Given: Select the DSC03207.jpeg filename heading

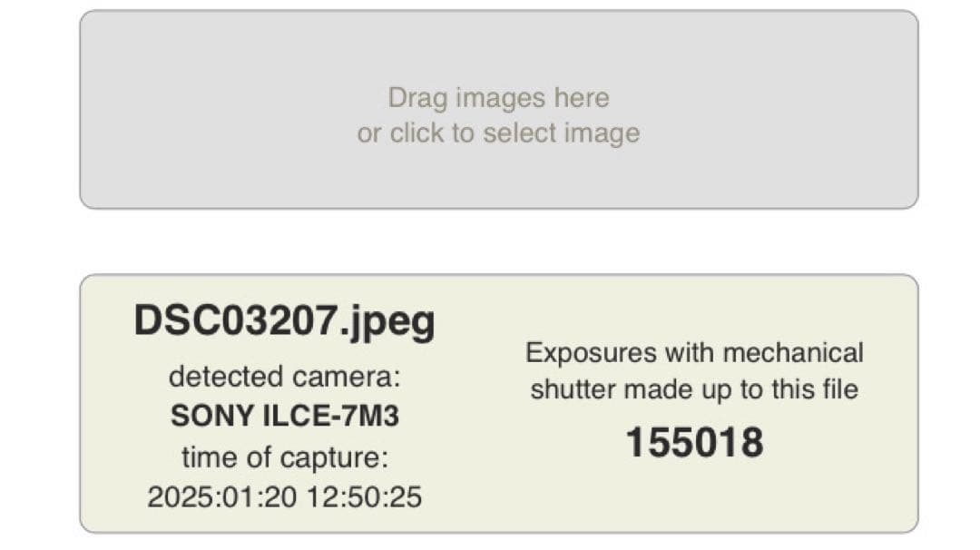Looking at the screenshot, I should [x=285, y=319].
